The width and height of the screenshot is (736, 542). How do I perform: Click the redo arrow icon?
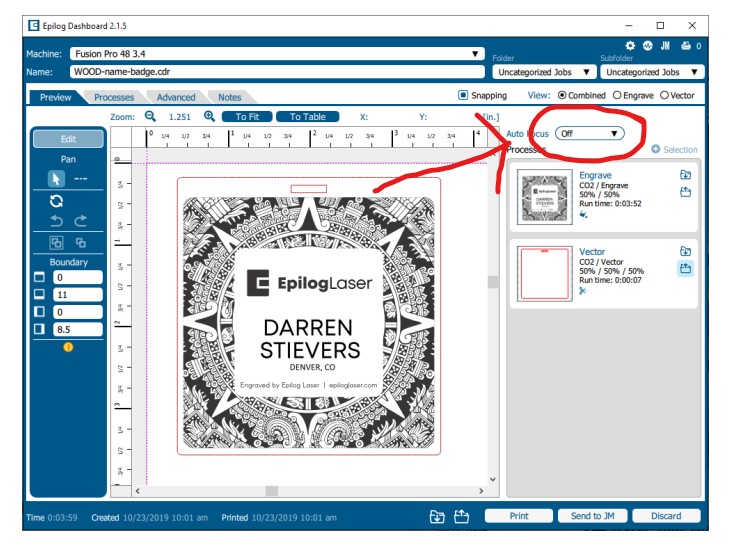click(x=80, y=221)
